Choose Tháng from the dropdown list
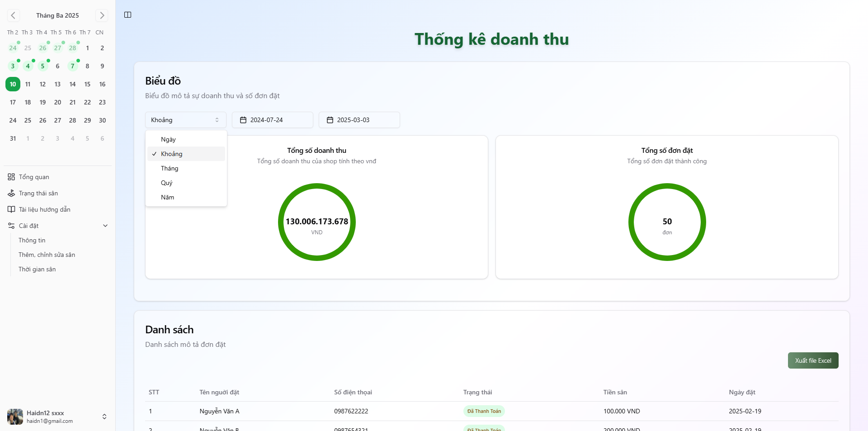 point(170,168)
